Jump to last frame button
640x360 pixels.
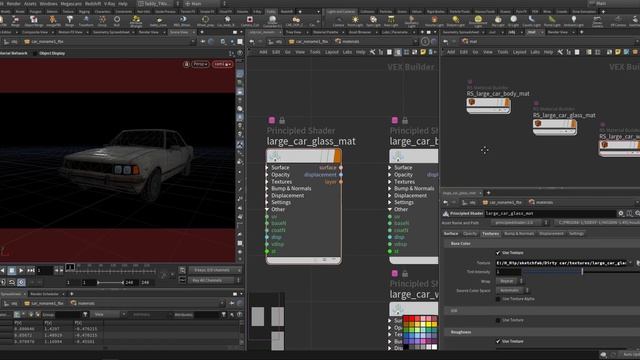31,270
